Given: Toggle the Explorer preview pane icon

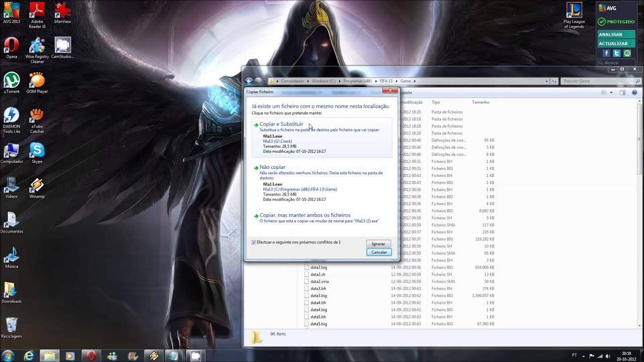Looking at the screenshot, I should (x=622, y=93).
